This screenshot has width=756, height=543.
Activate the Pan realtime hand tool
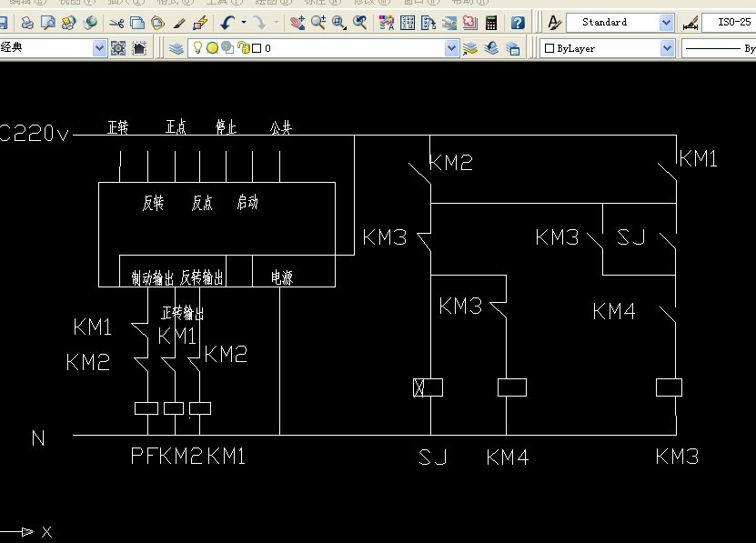click(x=297, y=23)
